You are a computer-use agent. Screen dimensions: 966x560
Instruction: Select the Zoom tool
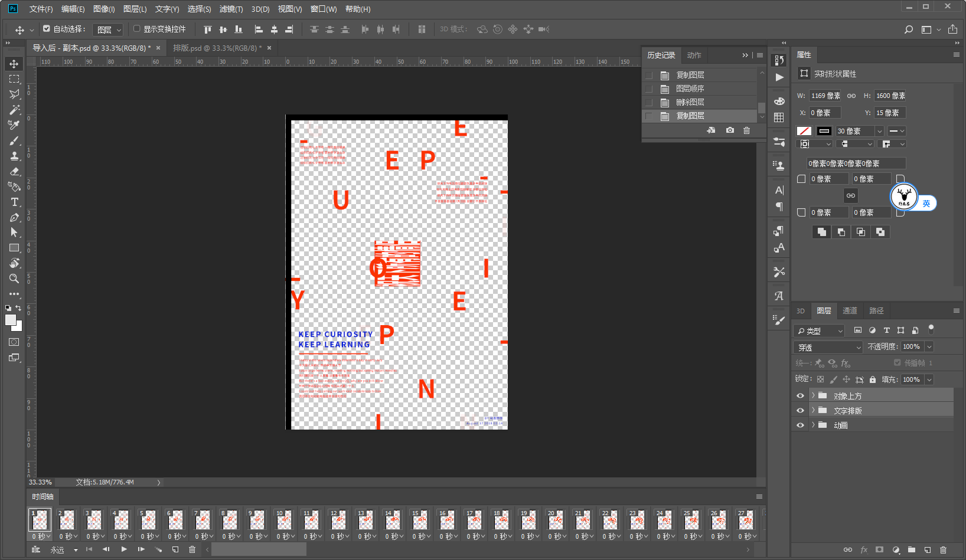coord(14,279)
